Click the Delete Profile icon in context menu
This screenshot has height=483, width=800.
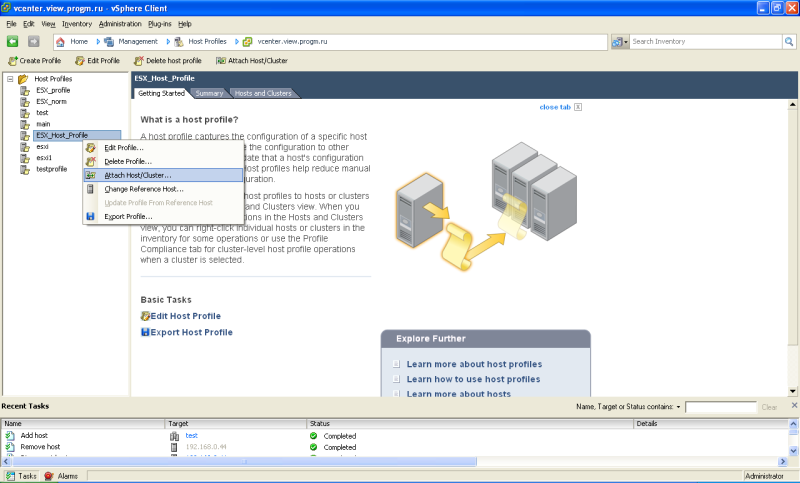90,161
